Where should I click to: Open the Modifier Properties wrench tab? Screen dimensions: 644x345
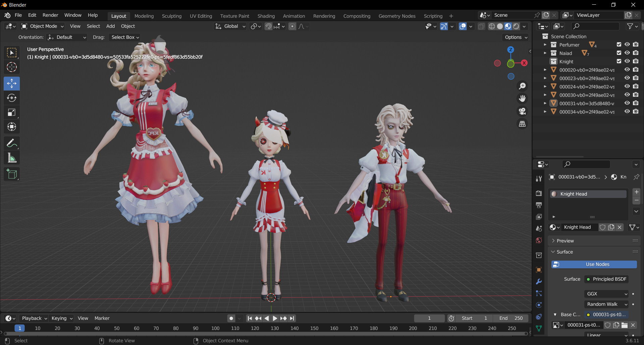pos(539,282)
